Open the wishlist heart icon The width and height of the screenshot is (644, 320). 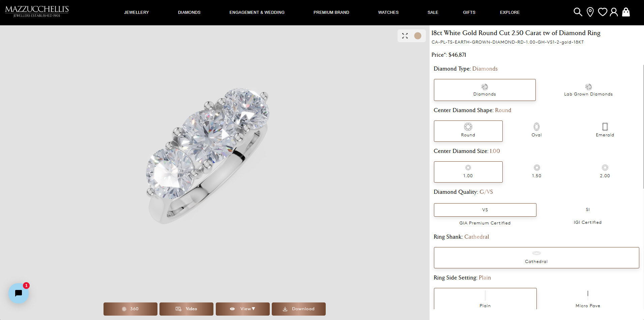(603, 12)
